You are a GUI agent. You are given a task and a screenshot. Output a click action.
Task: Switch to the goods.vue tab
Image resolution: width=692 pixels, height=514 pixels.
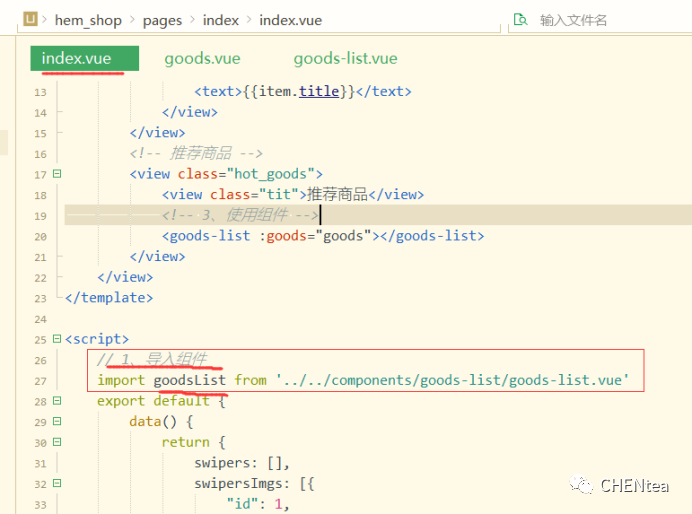[x=202, y=59]
